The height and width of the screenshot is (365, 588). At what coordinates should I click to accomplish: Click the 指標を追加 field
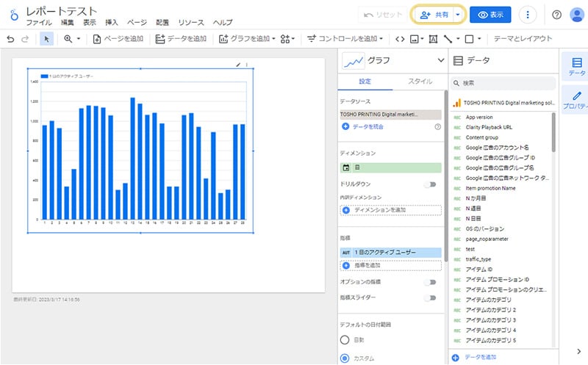[x=391, y=265]
